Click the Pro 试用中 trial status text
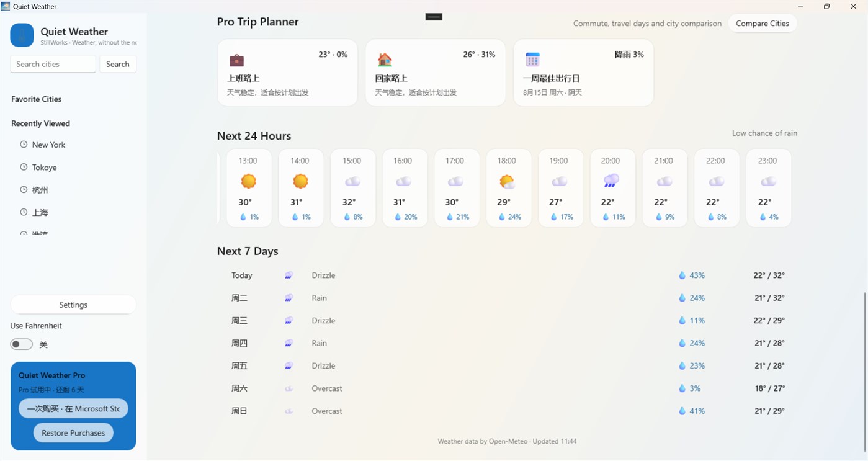868x461 pixels. [51, 390]
